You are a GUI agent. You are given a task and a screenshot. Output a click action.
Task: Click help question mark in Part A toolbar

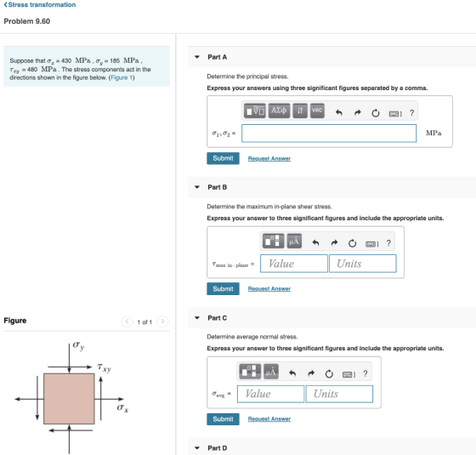click(411, 113)
